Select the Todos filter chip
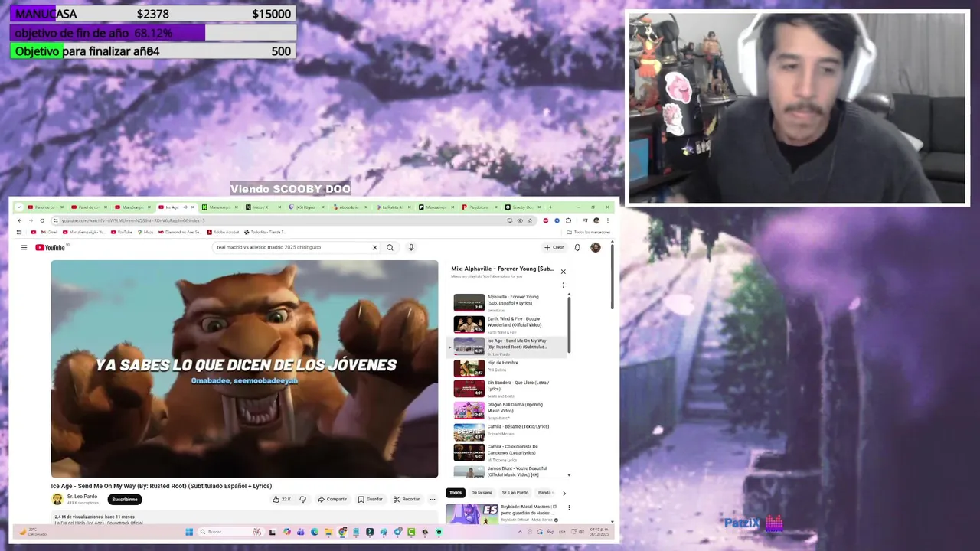980x551 pixels. coord(456,493)
